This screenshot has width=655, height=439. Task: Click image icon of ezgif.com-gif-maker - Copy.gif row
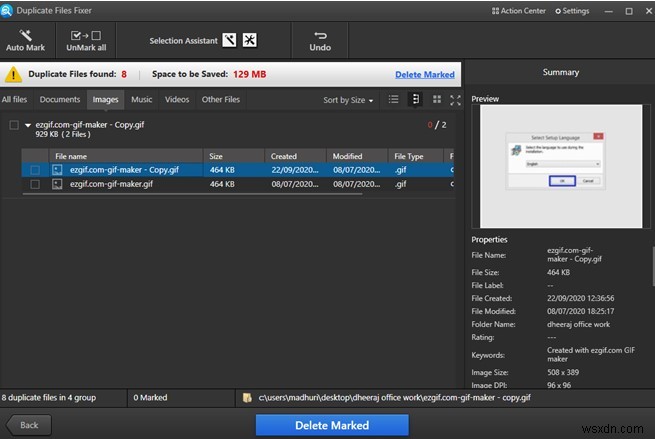(57, 170)
